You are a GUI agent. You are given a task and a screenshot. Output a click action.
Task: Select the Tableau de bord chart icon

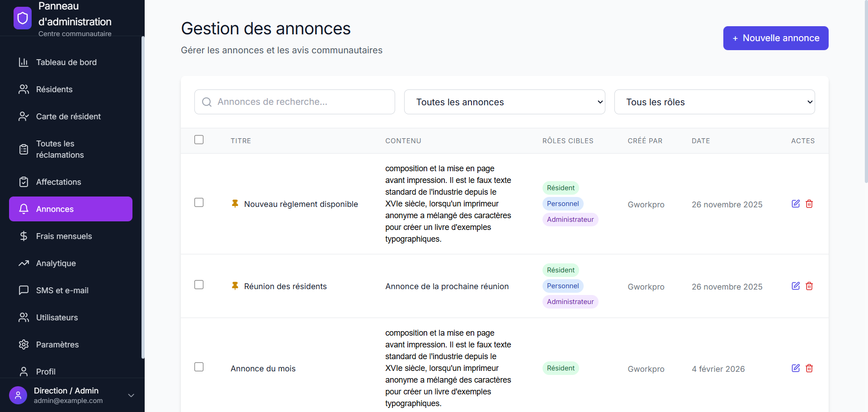[x=24, y=62]
